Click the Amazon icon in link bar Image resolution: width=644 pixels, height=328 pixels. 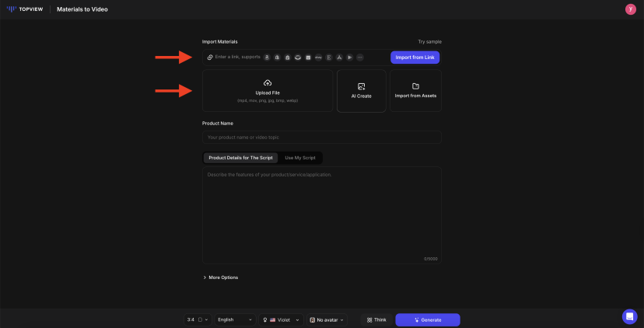[267, 58]
